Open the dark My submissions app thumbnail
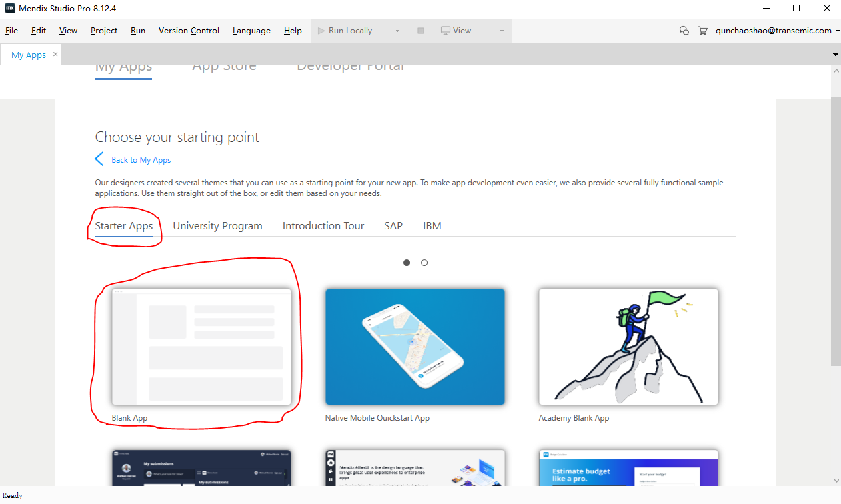The width and height of the screenshot is (841, 504). point(201,467)
